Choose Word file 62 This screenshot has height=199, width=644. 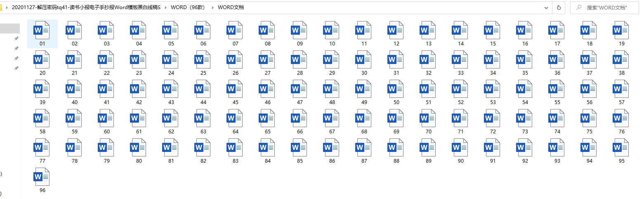(170, 118)
